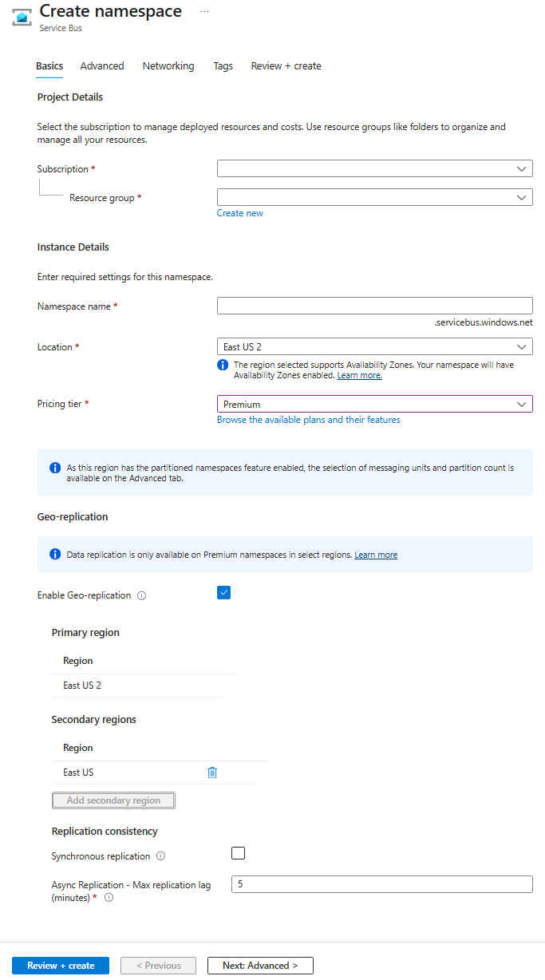Screen dimensions: 545x980
Task: Click the Availability Zones info icon under Location
Action: [x=222, y=365]
